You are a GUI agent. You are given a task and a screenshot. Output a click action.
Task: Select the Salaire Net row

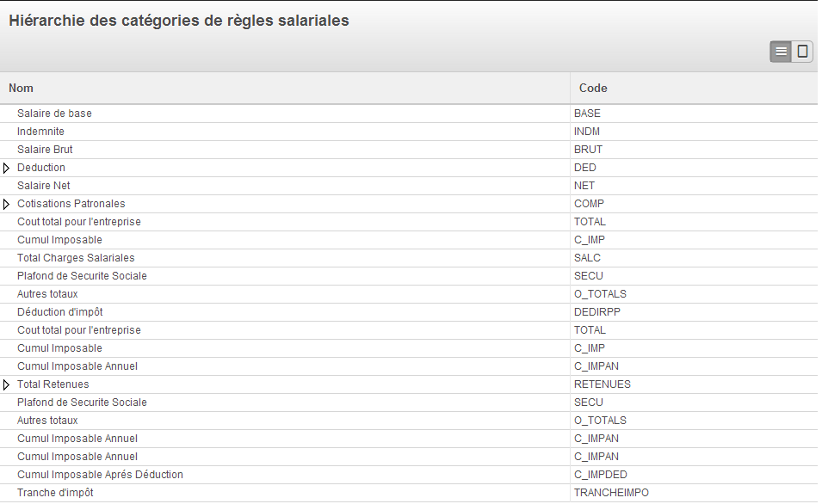point(44,186)
